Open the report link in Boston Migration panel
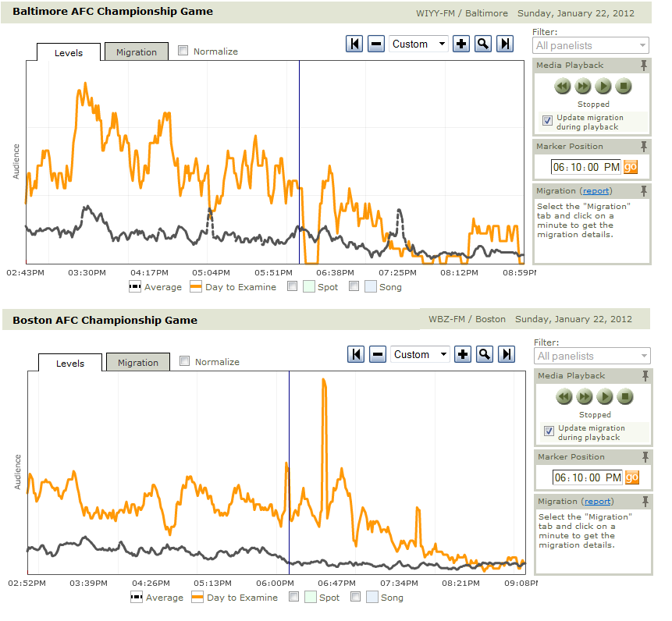Viewport: 672px width, 621px height. pyautogui.click(x=597, y=502)
